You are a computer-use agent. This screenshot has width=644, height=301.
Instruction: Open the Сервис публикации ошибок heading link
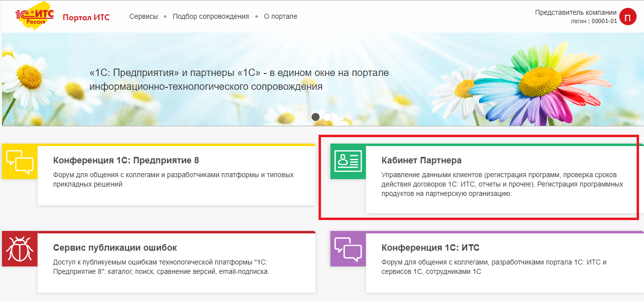tap(115, 248)
